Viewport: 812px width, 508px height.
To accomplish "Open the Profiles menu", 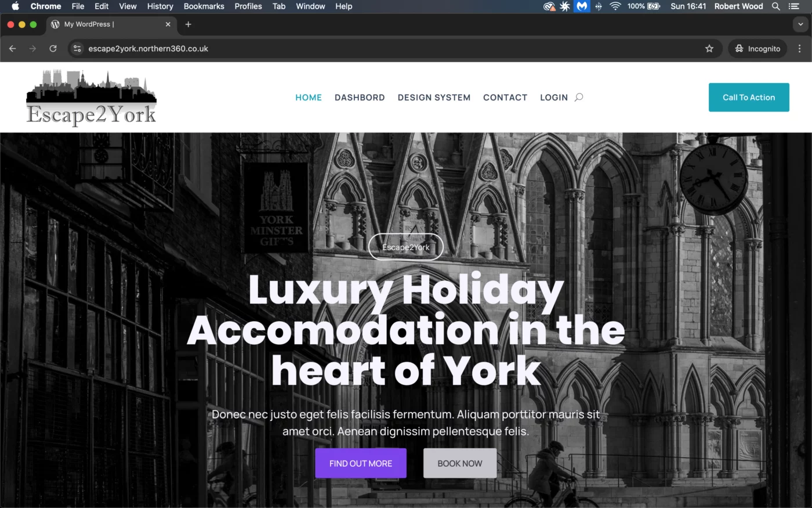I will click(248, 6).
